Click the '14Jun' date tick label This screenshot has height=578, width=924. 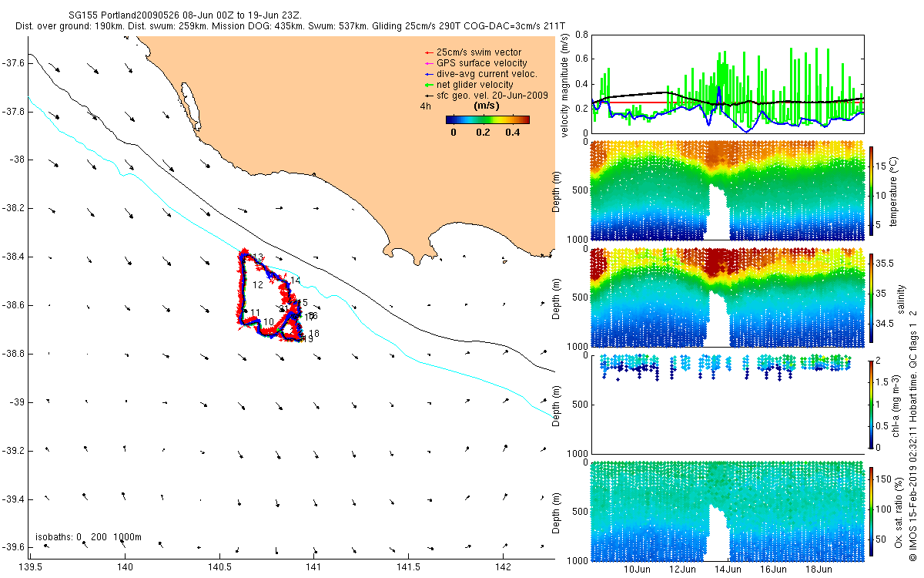728,569
